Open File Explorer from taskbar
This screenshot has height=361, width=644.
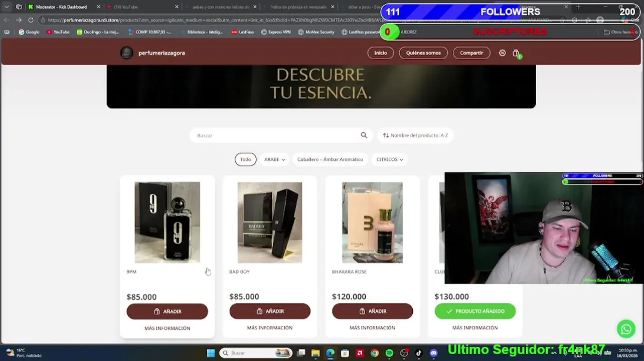tap(315, 353)
